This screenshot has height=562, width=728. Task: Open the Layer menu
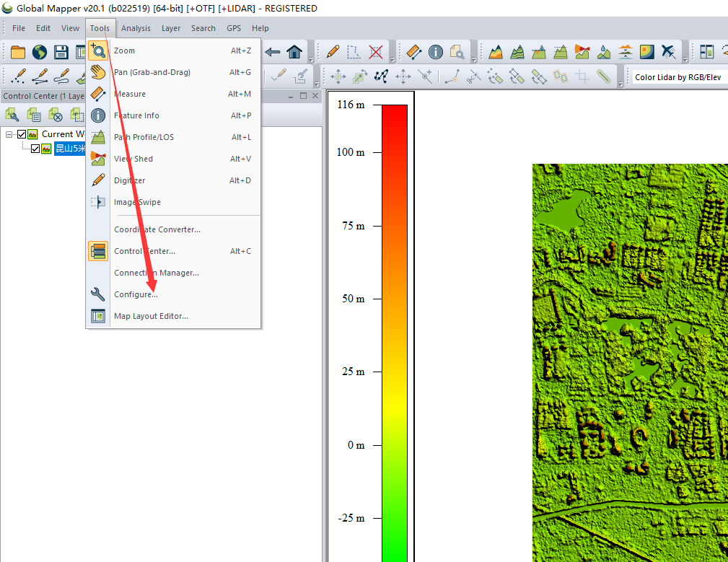(171, 28)
